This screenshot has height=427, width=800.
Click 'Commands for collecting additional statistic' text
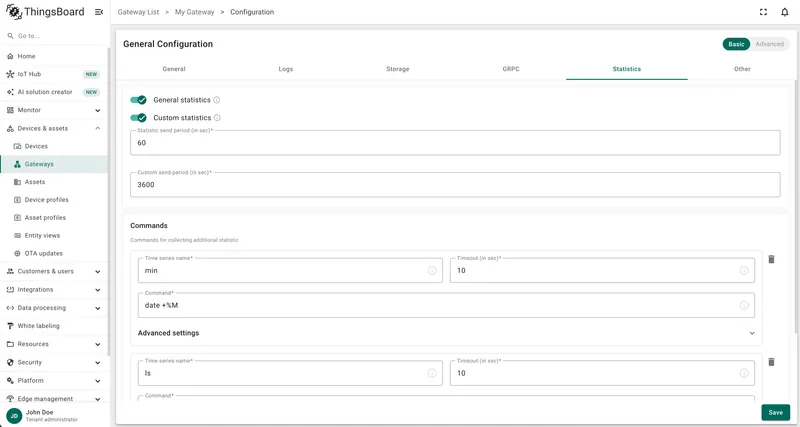[184, 240]
